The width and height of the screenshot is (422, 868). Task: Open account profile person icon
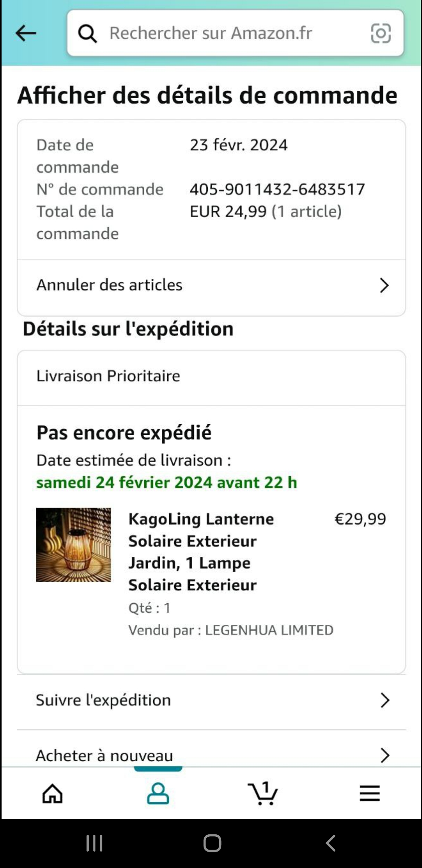(158, 794)
